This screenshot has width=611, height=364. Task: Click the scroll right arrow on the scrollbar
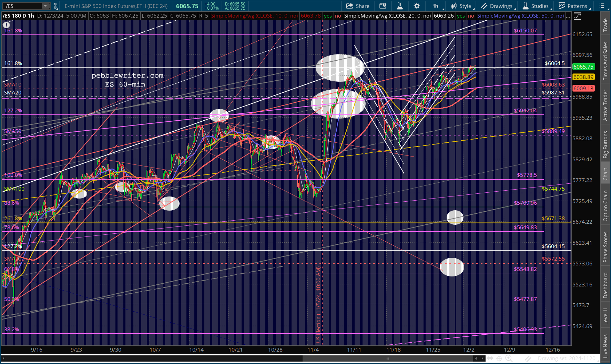point(482,358)
